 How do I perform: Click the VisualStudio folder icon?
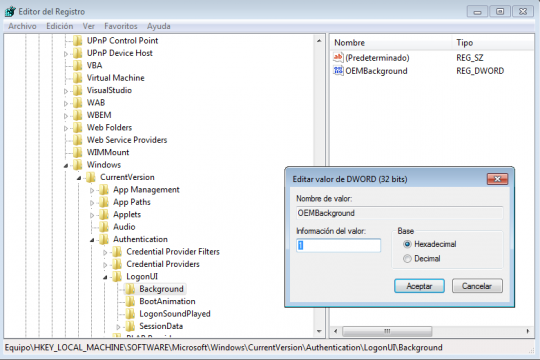pos(78,90)
